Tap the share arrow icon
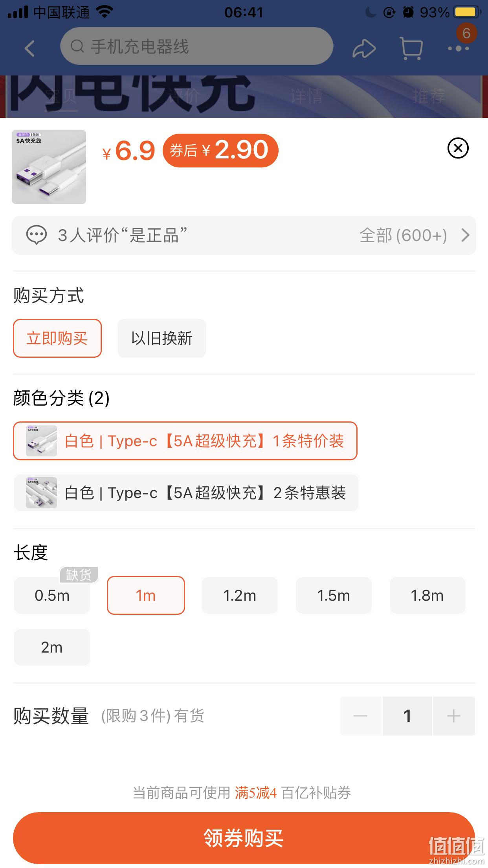The height and width of the screenshot is (868, 488). coord(364,48)
